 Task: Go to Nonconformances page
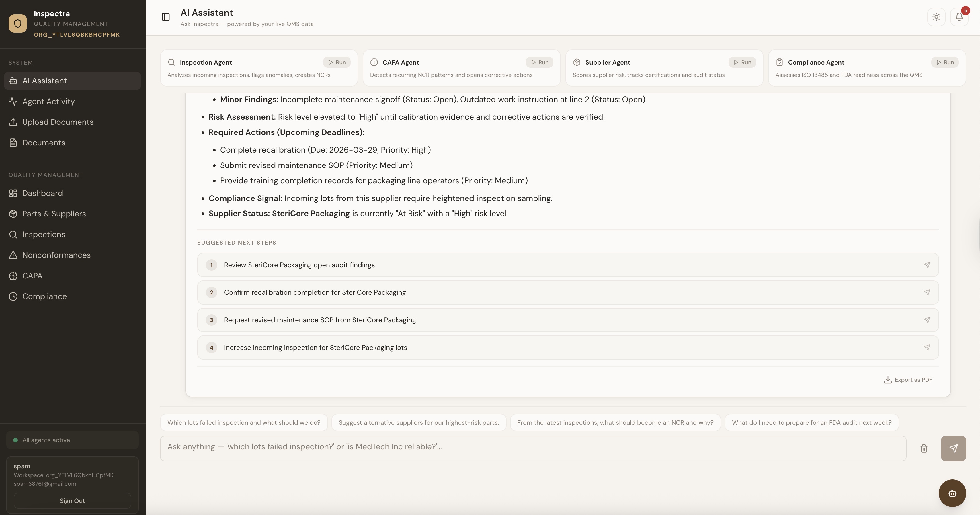[56, 255]
